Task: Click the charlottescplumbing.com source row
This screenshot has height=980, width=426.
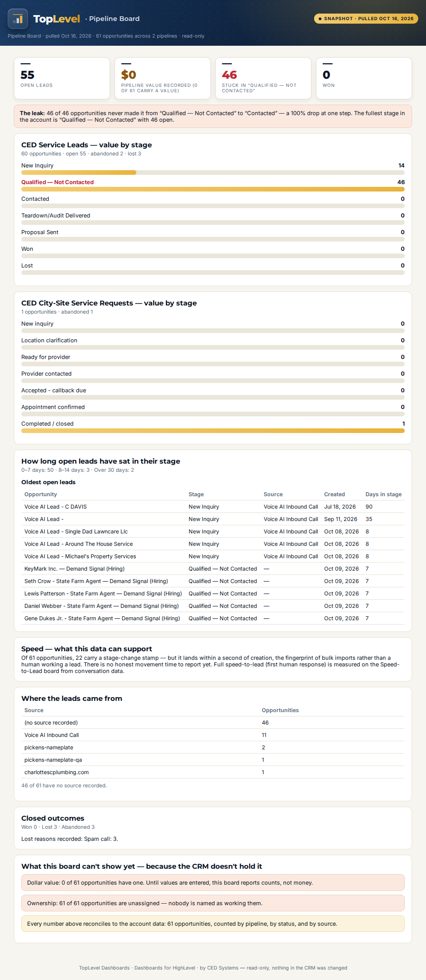Action: [x=213, y=772]
